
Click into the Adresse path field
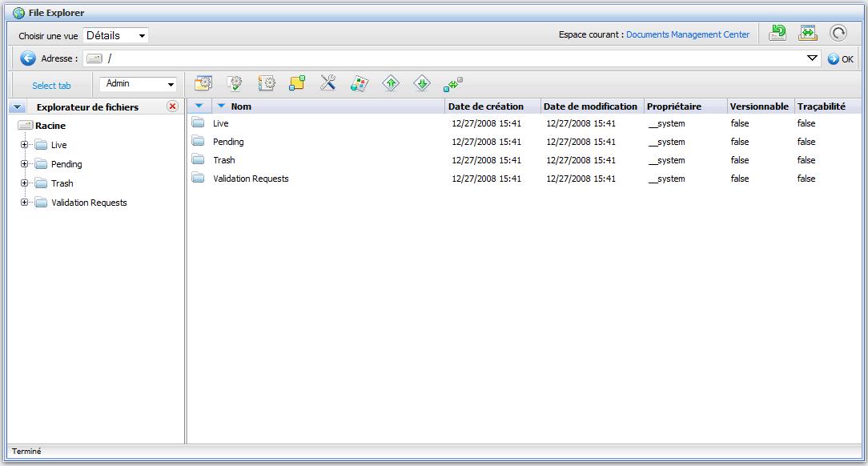pos(453,58)
